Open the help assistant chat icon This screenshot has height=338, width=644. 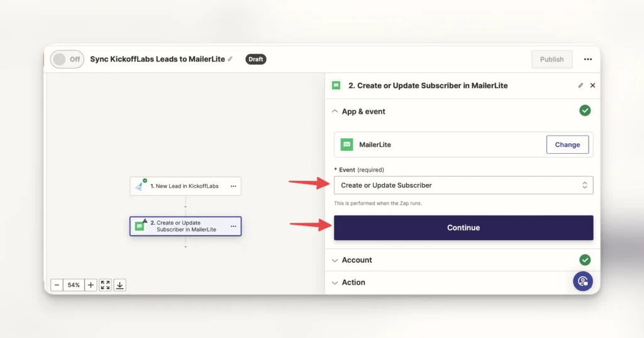[x=583, y=281]
